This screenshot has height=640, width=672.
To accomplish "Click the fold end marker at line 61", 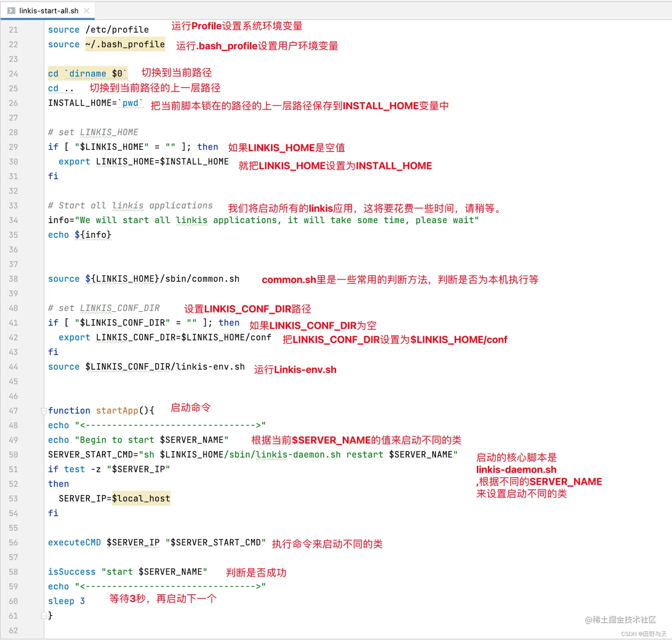I will tap(44, 616).
